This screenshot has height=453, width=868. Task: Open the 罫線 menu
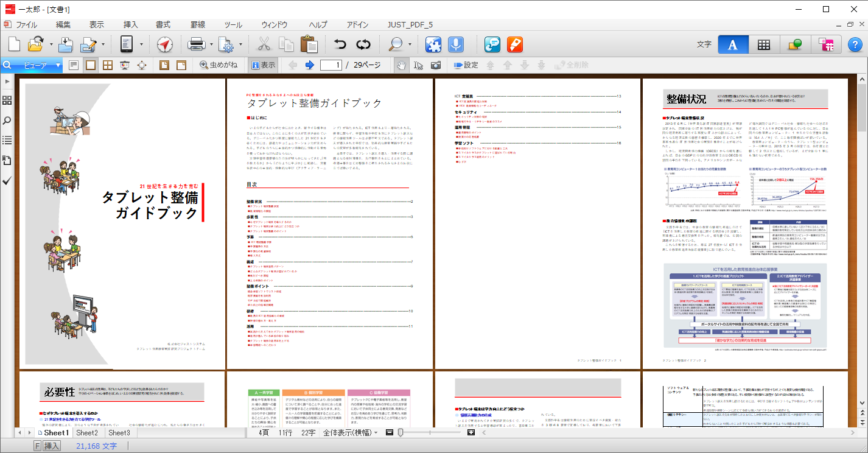click(198, 25)
